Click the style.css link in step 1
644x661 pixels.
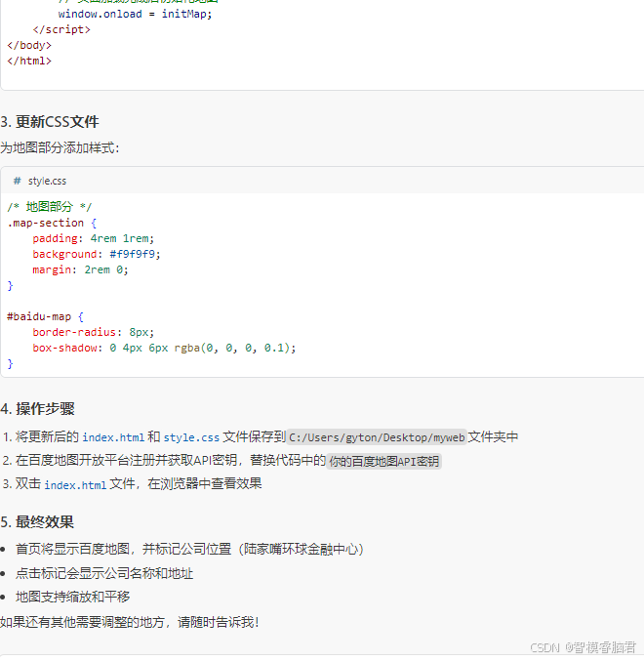pos(191,437)
